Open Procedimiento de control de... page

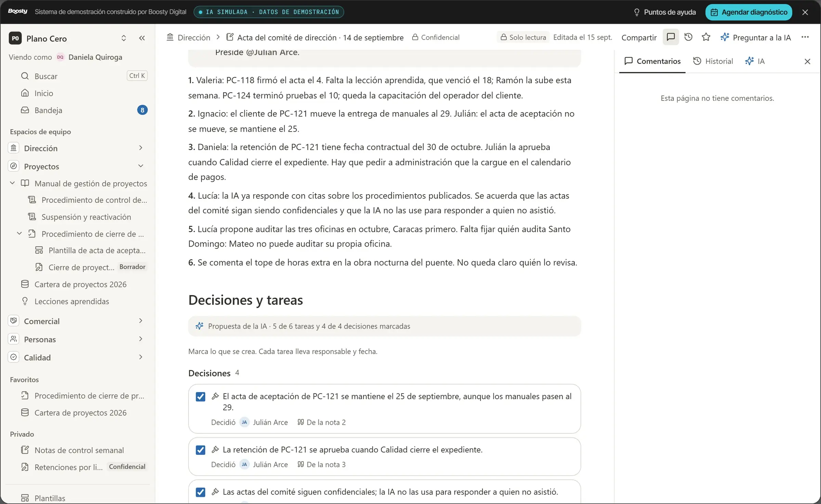coord(87,200)
